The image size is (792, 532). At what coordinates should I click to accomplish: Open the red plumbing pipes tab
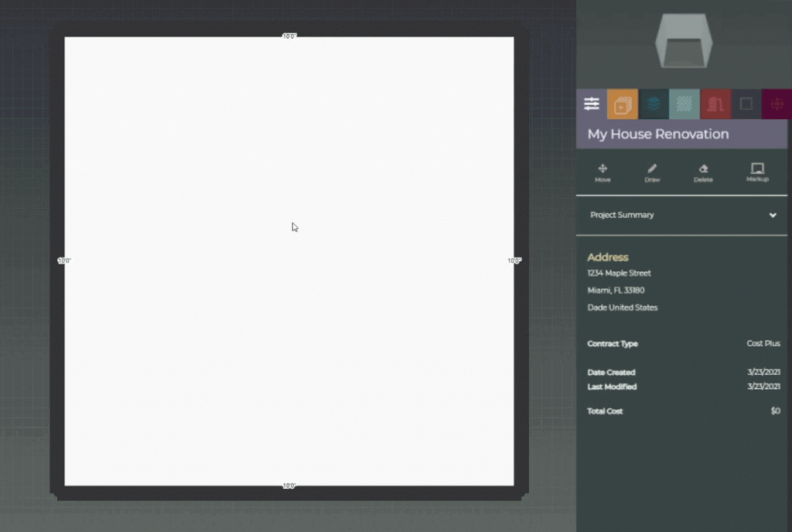(715, 104)
